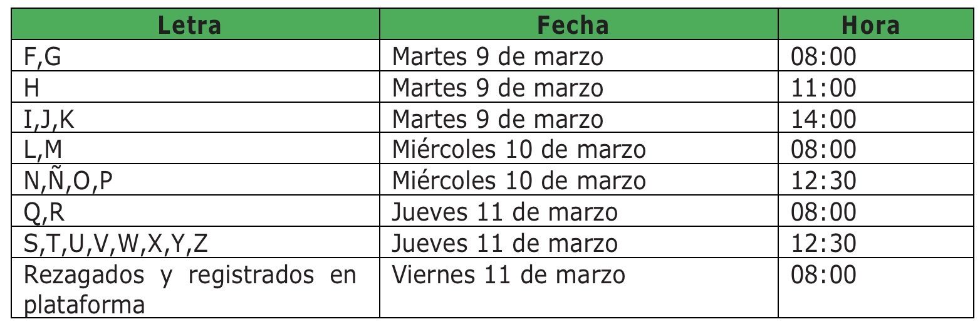Click the Letra column header
This screenshot has height=324, width=980.
[190, 25]
